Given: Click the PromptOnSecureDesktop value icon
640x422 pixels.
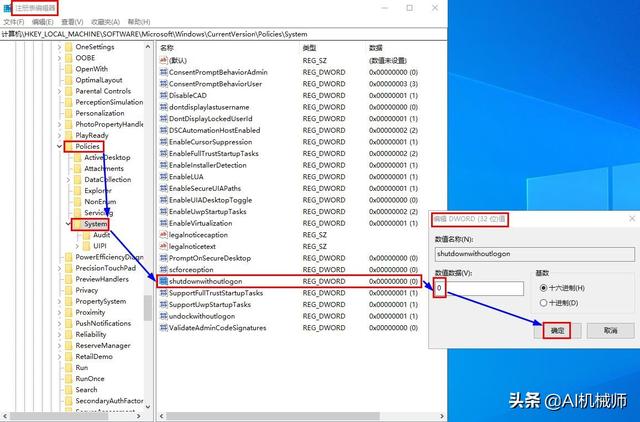Looking at the screenshot, I should tap(164, 258).
